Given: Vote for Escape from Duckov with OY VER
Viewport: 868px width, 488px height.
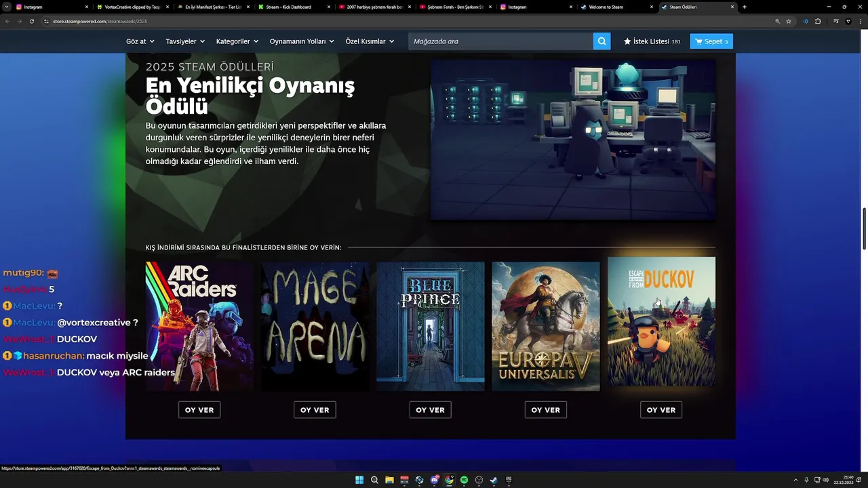Looking at the screenshot, I should (x=660, y=410).
